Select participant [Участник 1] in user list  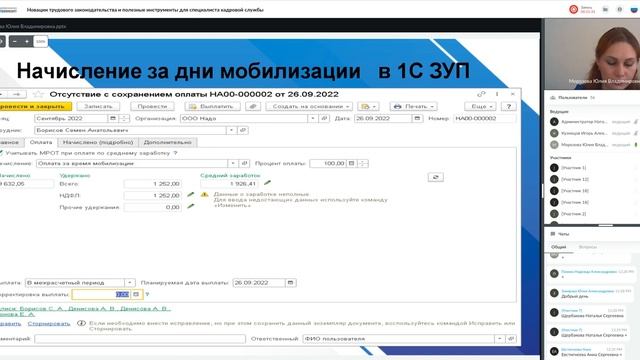pos(573,168)
